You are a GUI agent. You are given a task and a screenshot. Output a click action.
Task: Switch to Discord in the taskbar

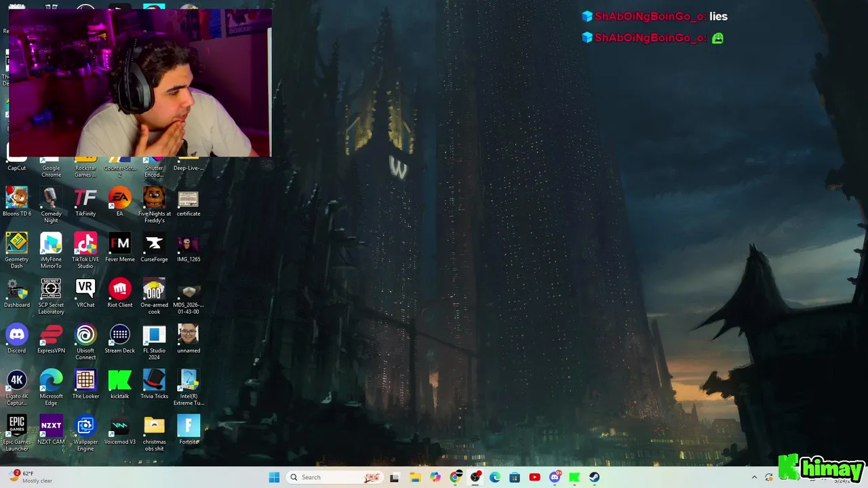click(x=555, y=477)
